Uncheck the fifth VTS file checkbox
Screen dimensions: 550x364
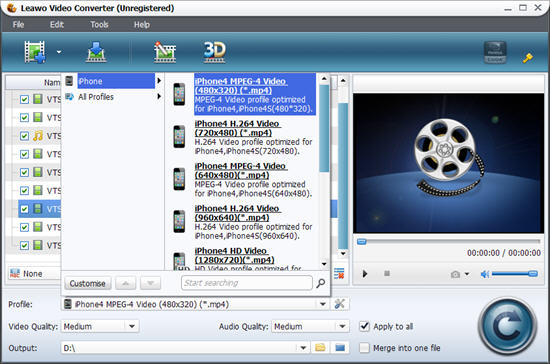pos(24,172)
